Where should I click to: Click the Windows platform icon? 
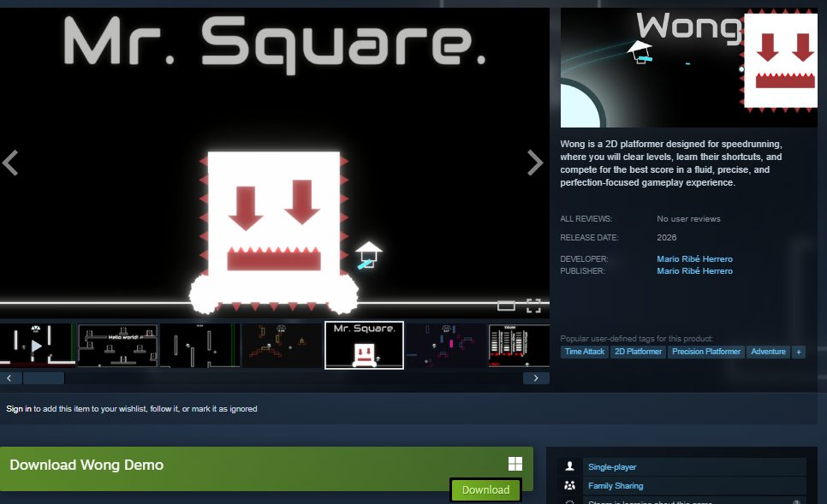515,464
